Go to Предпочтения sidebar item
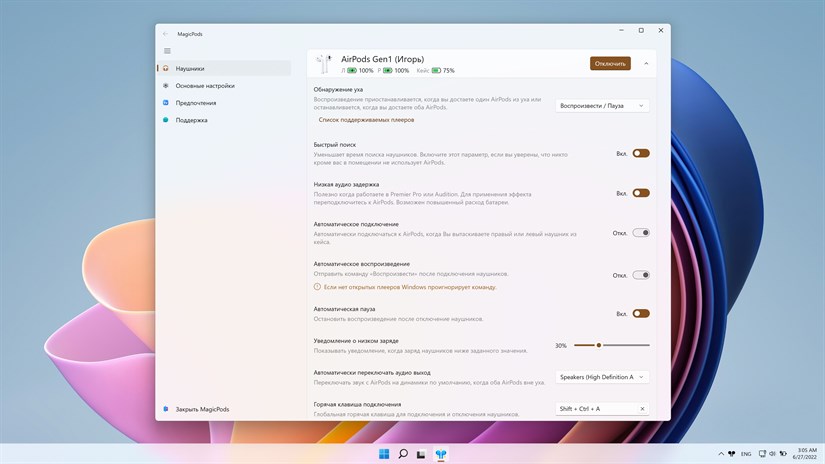This screenshot has height=464, width=825. coord(196,103)
